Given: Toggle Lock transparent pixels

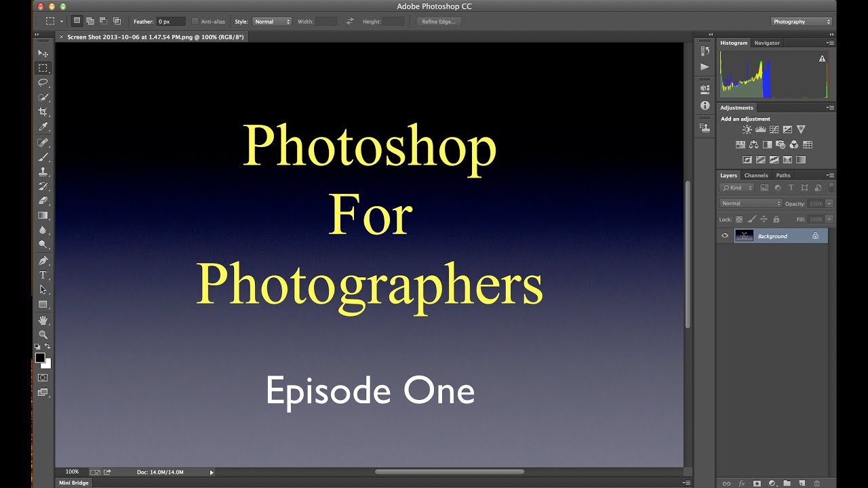Looking at the screenshot, I should [x=739, y=220].
